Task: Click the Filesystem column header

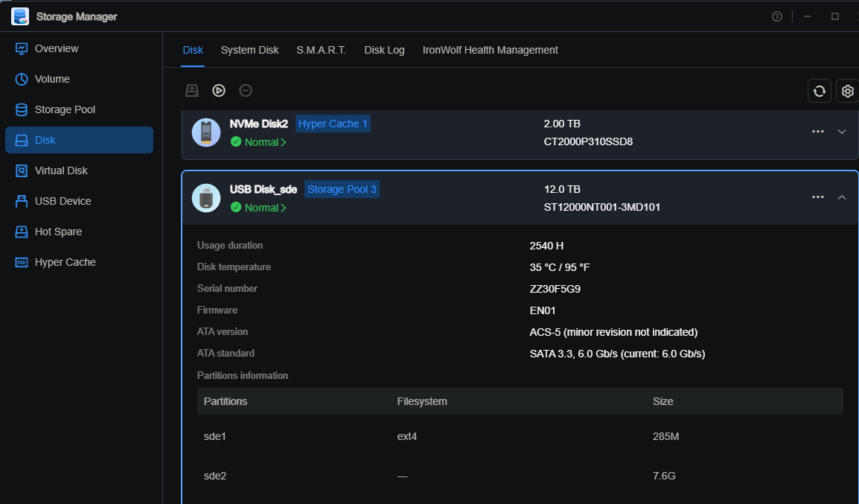Action: [x=422, y=401]
